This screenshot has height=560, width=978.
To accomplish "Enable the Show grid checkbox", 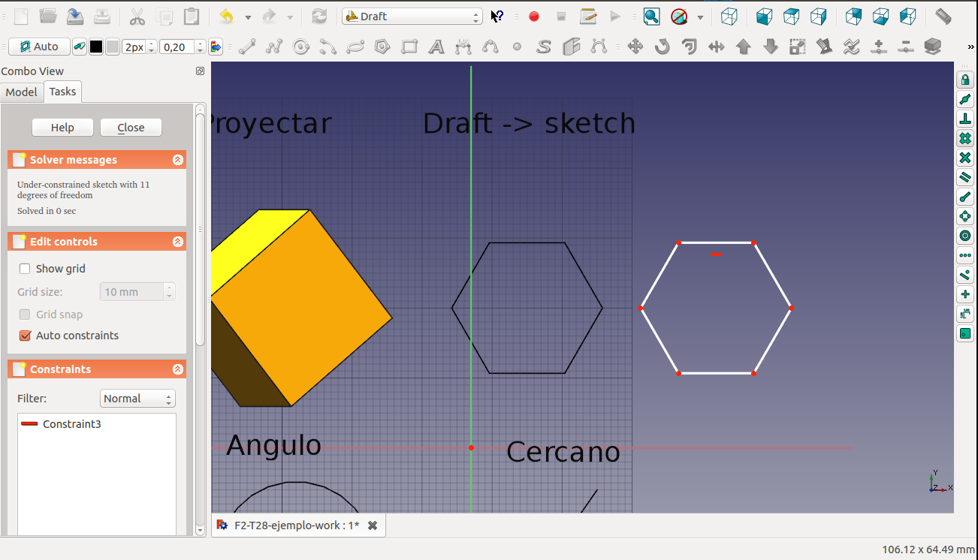I will point(26,269).
